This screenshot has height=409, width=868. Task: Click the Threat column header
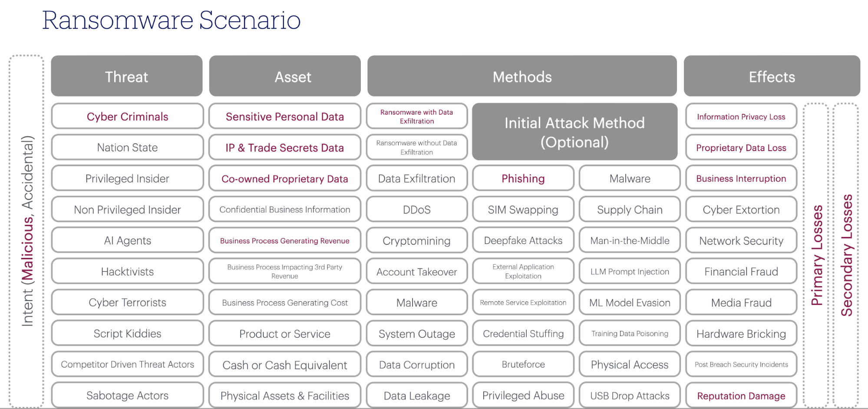point(127,76)
